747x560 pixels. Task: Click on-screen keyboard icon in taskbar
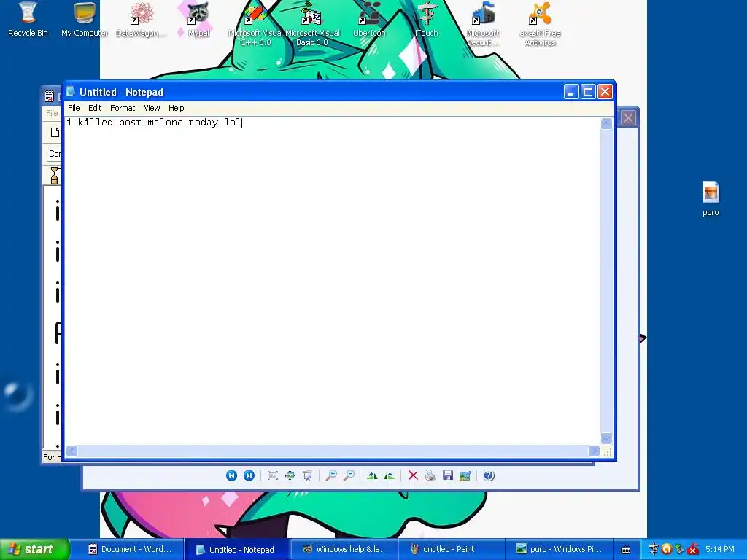click(x=626, y=550)
